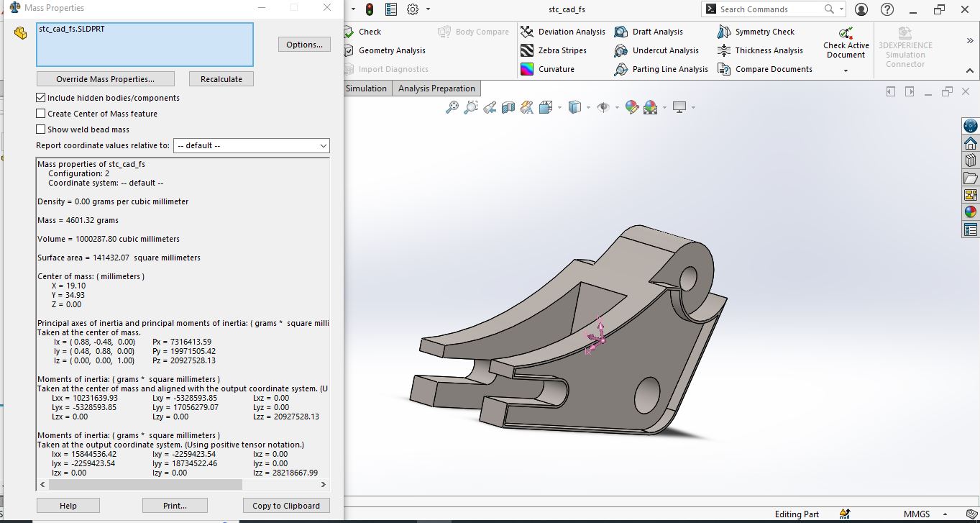Uncheck Include hidden bodies/components
Screen dimensions: 980x523
(x=41, y=98)
